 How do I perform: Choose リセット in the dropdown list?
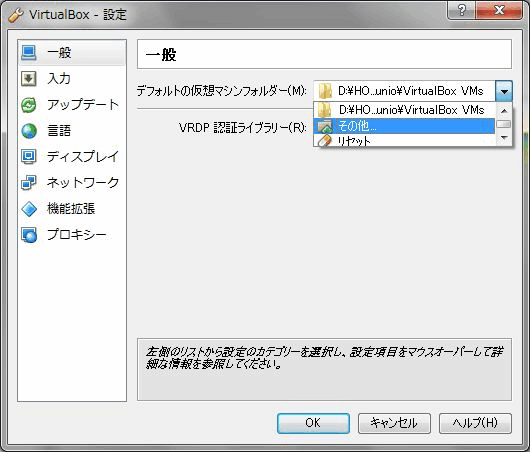[x=404, y=141]
